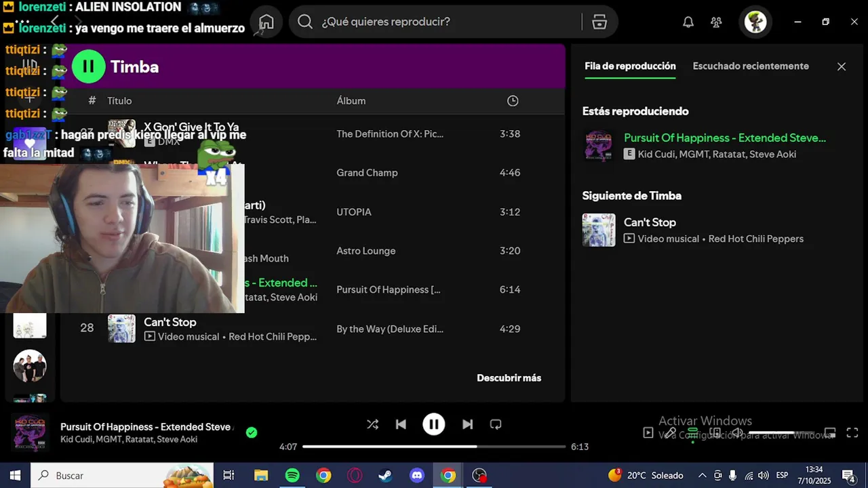Click the album cover in the bottom player bar

[30, 432]
